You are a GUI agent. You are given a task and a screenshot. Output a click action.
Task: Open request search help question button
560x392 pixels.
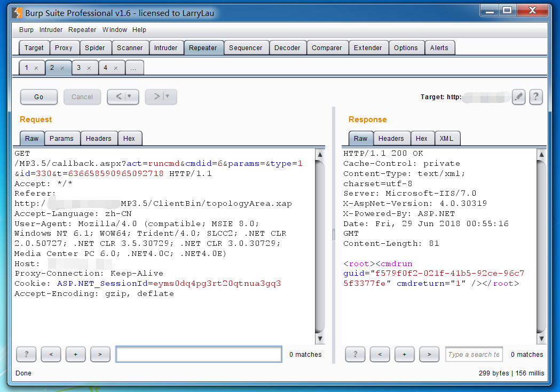(x=26, y=354)
